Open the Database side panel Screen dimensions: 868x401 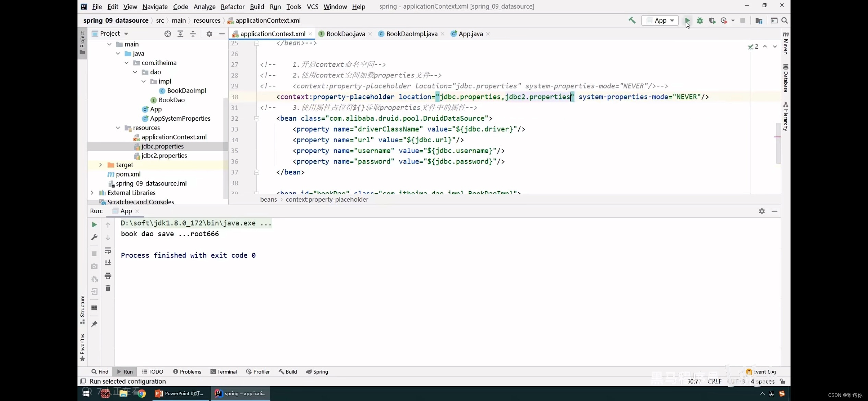[x=786, y=78]
